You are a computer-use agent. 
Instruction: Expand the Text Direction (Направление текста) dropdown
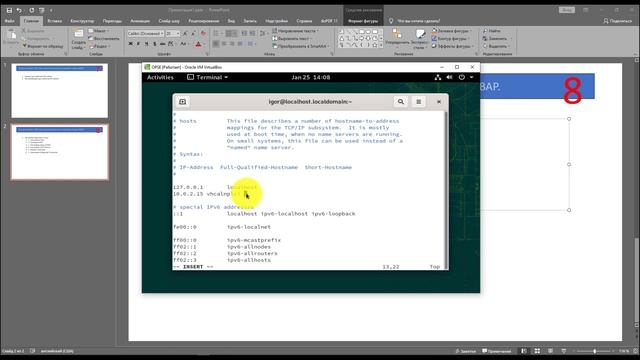[x=296, y=31]
